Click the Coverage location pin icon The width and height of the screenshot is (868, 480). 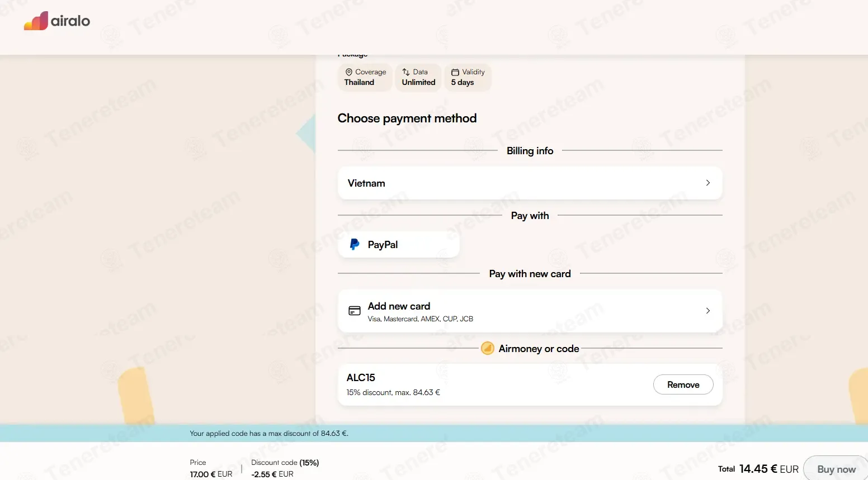349,72
